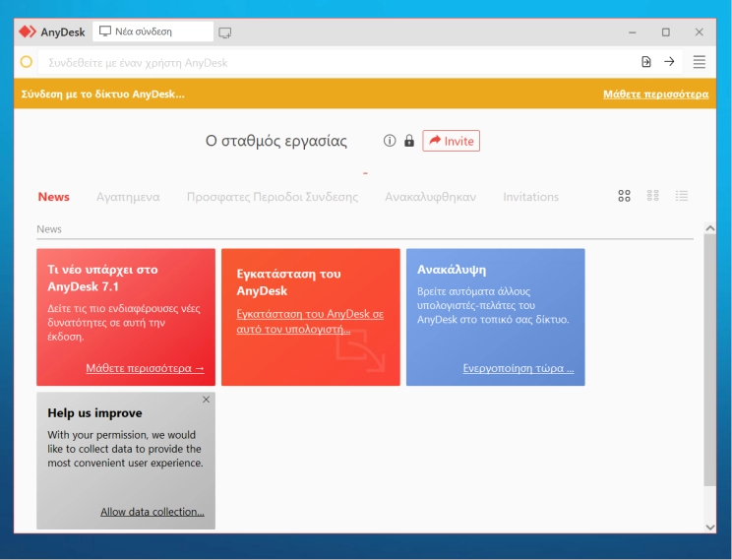Click the Invite button
Screen dimensions: 732x560
coord(451,141)
